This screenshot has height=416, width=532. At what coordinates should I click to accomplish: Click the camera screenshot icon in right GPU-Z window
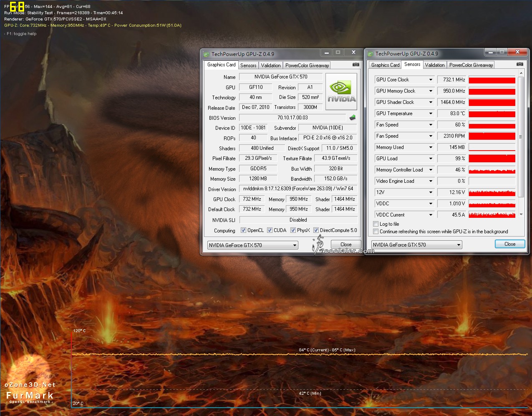(x=519, y=64)
